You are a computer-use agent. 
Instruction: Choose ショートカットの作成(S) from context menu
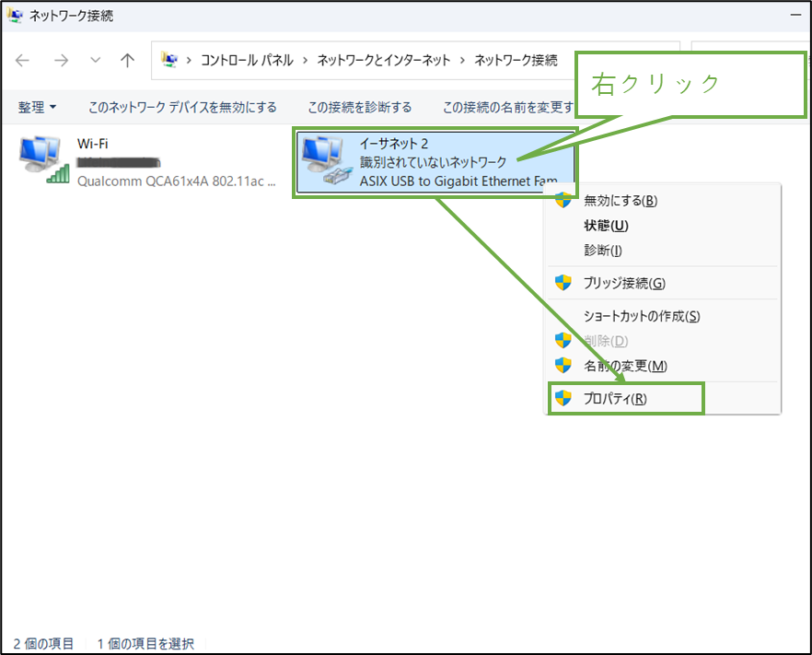(663, 316)
